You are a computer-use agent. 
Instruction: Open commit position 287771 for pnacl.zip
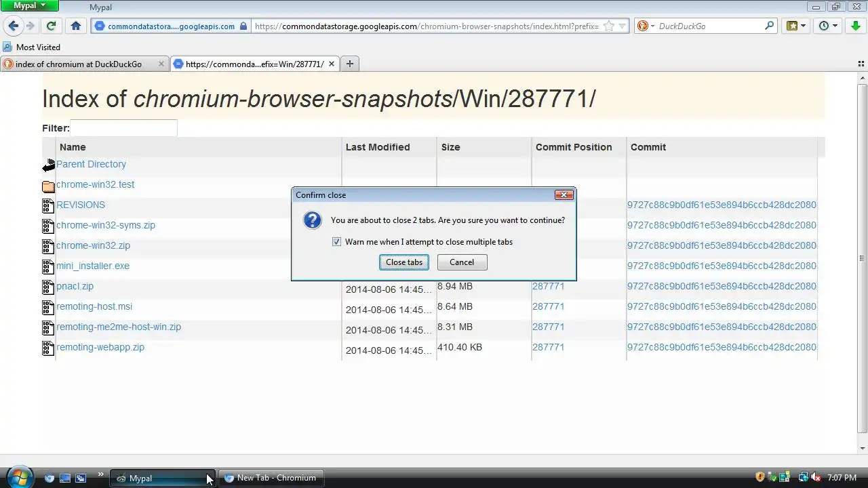pos(548,286)
